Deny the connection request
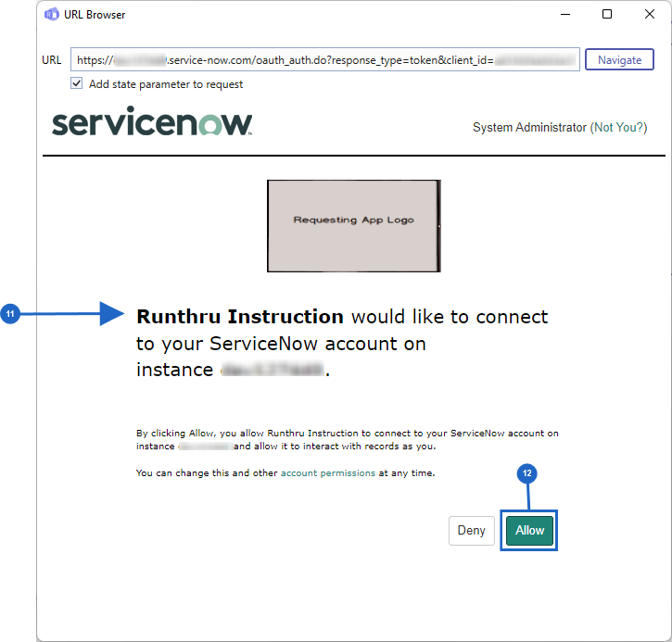The height and width of the screenshot is (642, 672). pyautogui.click(x=471, y=531)
